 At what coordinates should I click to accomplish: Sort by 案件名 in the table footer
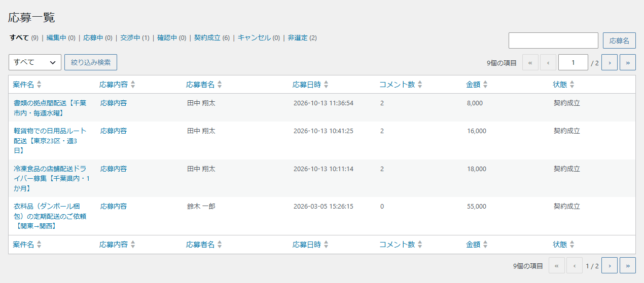[x=27, y=245]
